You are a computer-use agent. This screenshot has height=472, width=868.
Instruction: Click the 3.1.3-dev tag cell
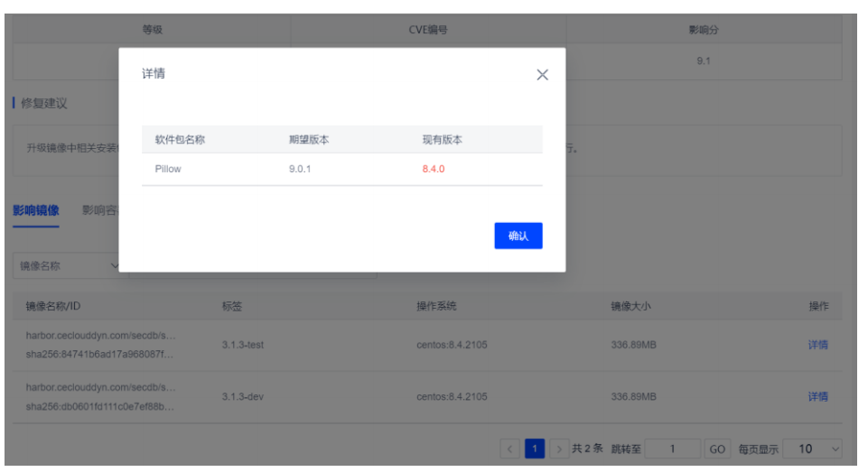click(x=242, y=397)
